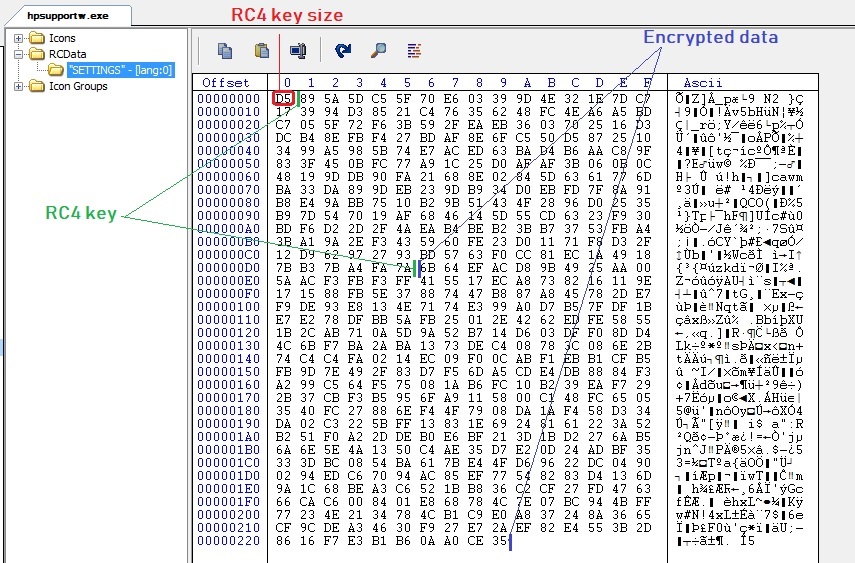Click the hex column header "C"
Viewport: 855px width, 563px height.
tap(575, 83)
